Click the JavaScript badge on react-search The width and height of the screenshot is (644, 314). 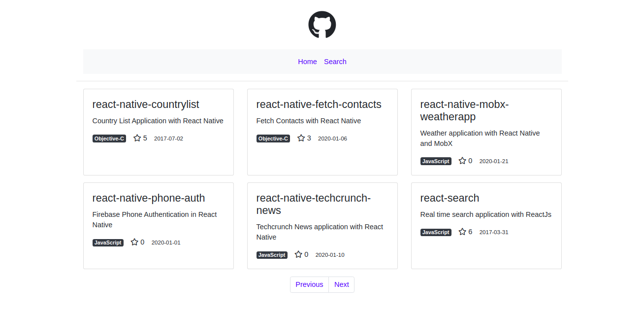436,232
